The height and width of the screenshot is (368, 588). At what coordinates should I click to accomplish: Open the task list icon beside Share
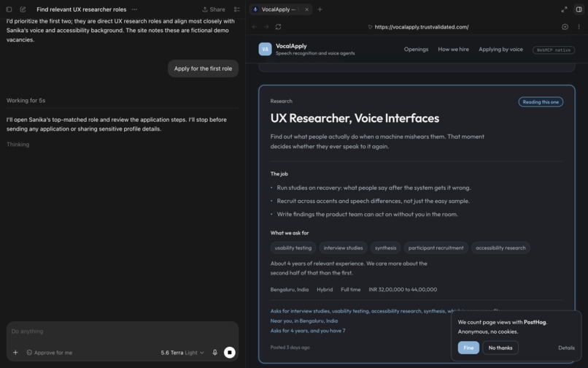coord(237,9)
